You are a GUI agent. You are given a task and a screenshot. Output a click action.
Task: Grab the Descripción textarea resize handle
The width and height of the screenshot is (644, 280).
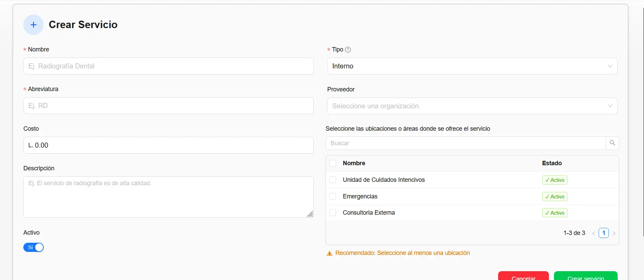pyautogui.click(x=310, y=214)
